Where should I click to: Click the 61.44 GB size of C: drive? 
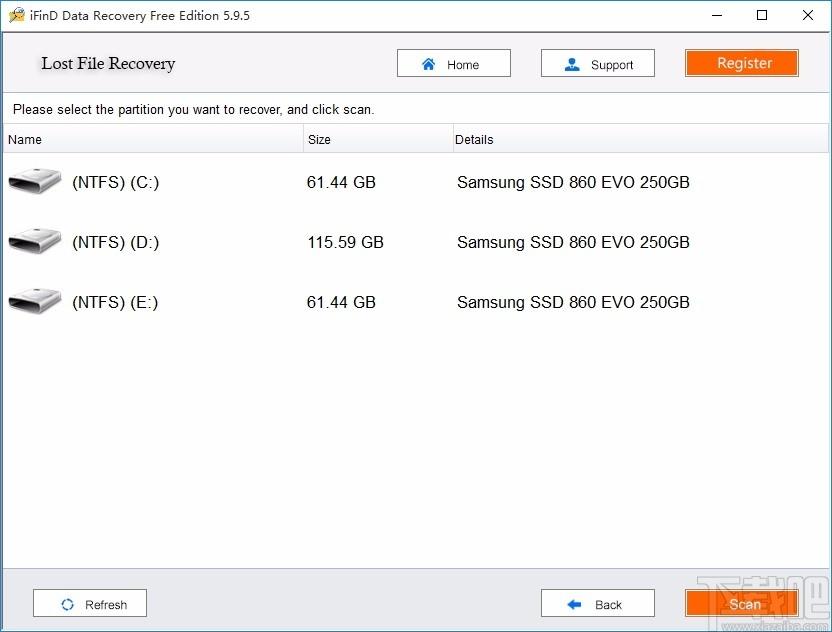coord(341,182)
